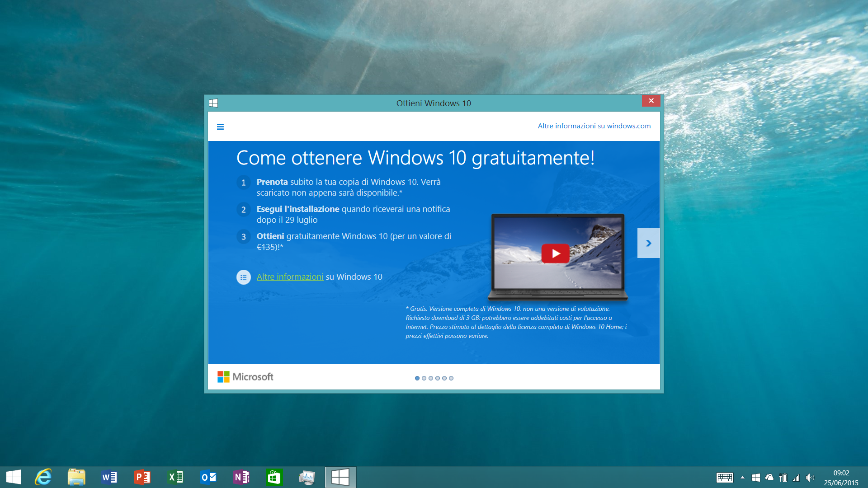Open 'Altre informazioni su windows.com' link

coord(594,126)
